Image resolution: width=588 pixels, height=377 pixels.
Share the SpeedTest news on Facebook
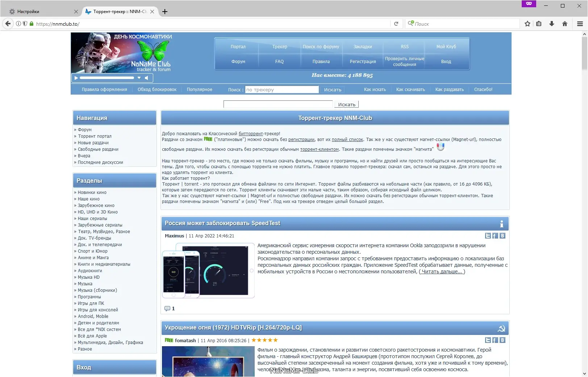click(x=495, y=236)
